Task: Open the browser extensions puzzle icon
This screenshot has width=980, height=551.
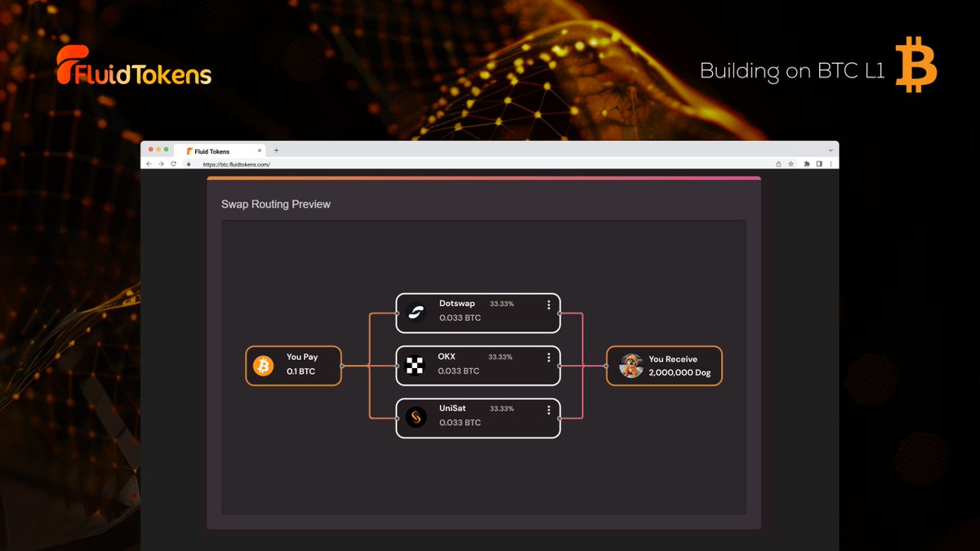Action: click(807, 164)
